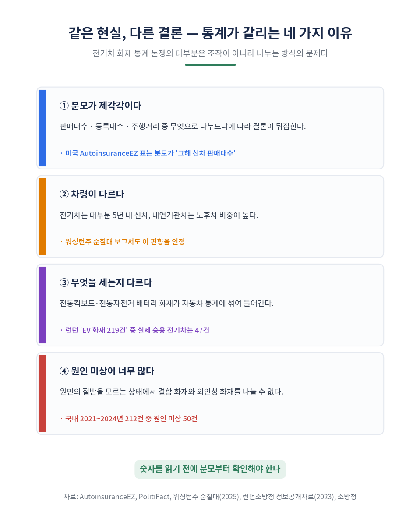Click the 전동킥보드·전동자전거 배터리 화재 description
Screen dimensions: 420x519
tap(166, 303)
